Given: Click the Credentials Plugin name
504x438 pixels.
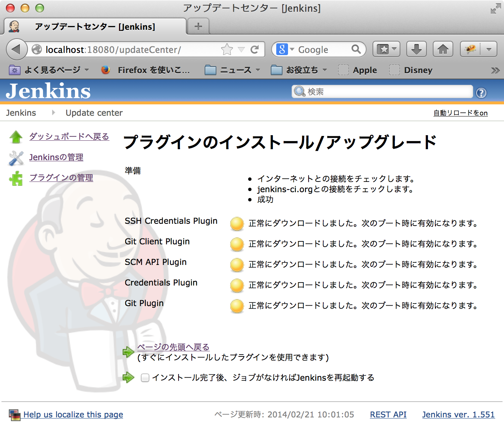Looking at the screenshot, I should [161, 283].
